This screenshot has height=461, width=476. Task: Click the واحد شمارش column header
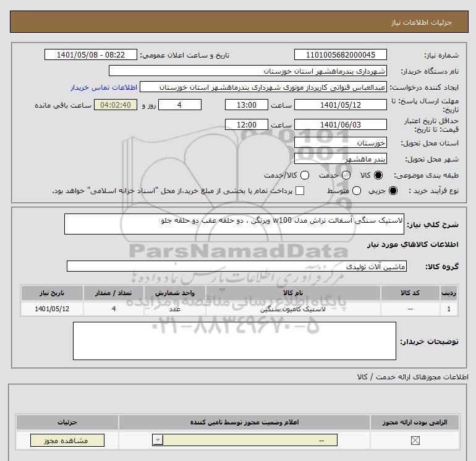coord(174,293)
